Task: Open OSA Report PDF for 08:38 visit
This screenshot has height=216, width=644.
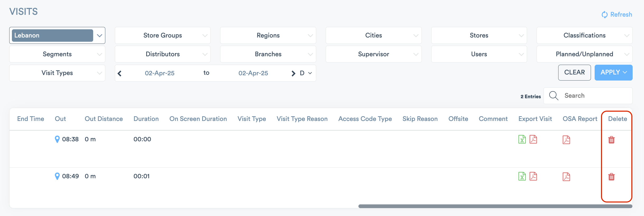Action: point(566,140)
